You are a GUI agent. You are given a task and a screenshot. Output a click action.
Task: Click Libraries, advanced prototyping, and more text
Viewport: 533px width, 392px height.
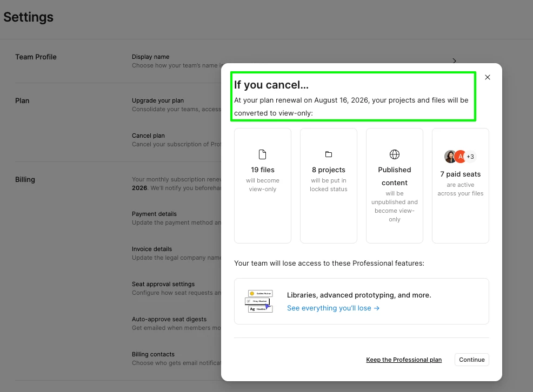[359, 295]
